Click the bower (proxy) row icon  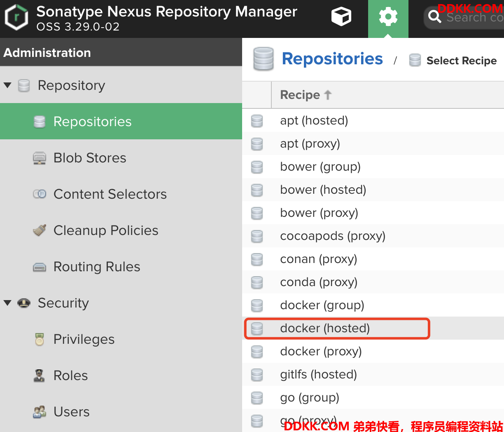[x=257, y=213]
